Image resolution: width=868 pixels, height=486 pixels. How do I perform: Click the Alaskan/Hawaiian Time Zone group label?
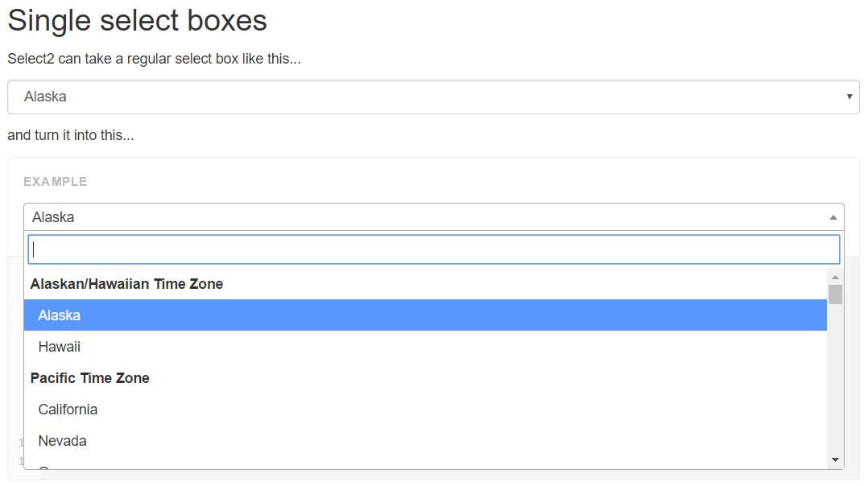point(126,284)
